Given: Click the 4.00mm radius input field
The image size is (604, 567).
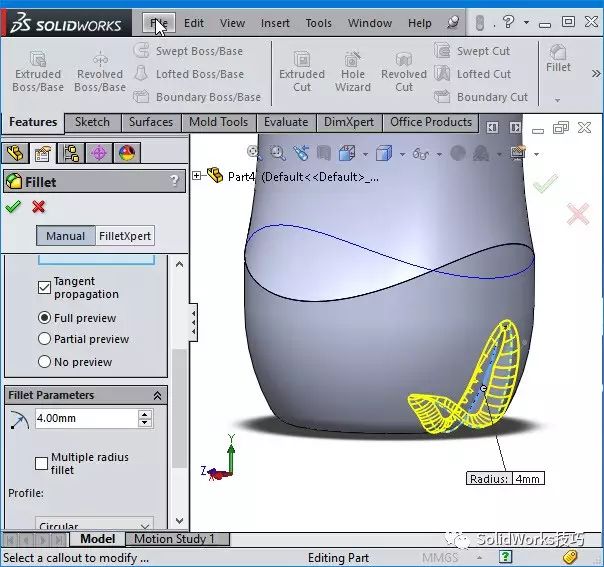Looking at the screenshot, I should tap(86, 418).
